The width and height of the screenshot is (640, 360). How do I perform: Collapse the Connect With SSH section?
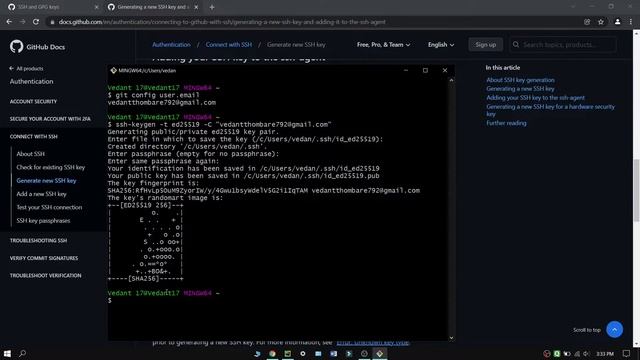click(33, 136)
